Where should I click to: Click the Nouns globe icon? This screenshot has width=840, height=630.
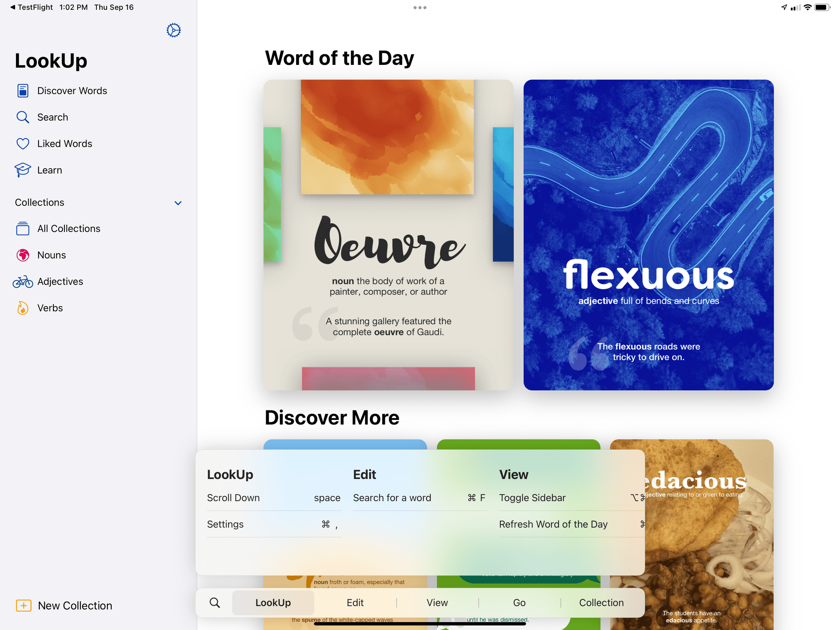tap(23, 255)
